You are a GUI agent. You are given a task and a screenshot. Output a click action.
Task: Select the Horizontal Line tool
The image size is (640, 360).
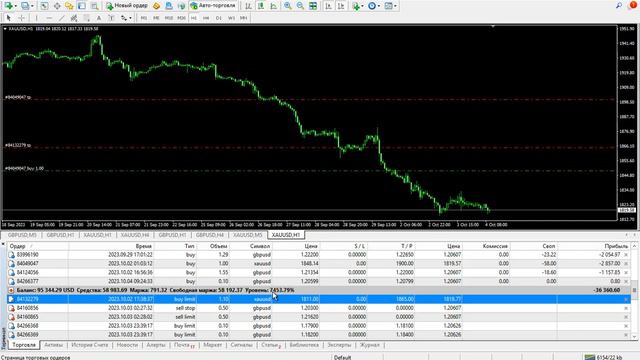point(49,18)
